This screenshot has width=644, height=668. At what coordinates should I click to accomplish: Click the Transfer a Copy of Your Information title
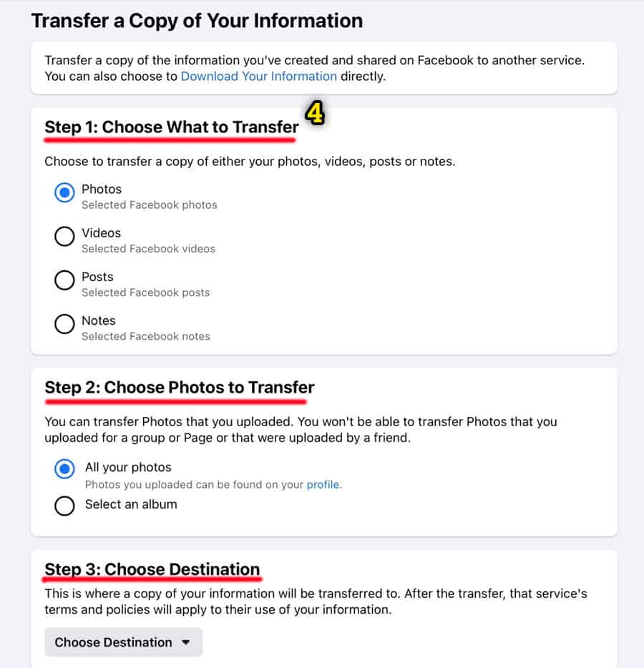(x=197, y=21)
